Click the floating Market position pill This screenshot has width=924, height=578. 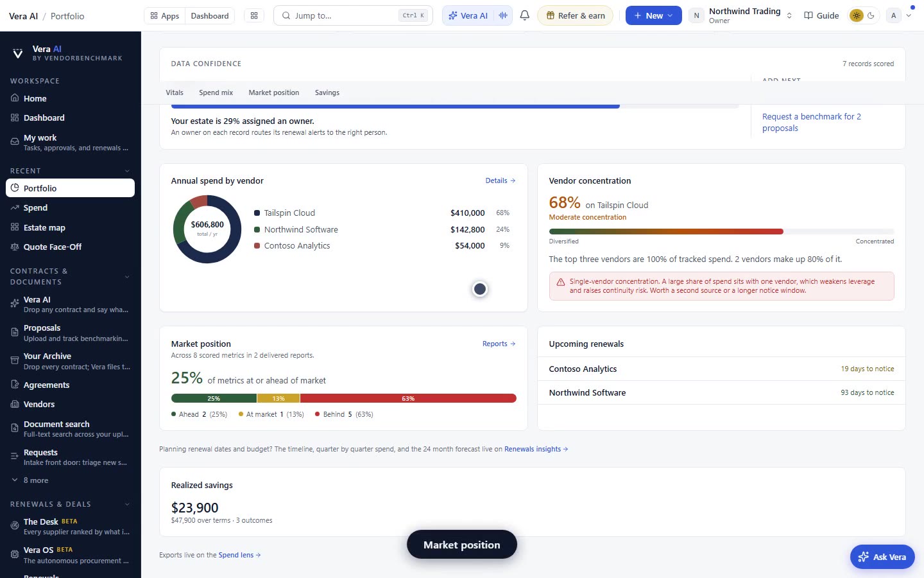(x=462, y=545)
